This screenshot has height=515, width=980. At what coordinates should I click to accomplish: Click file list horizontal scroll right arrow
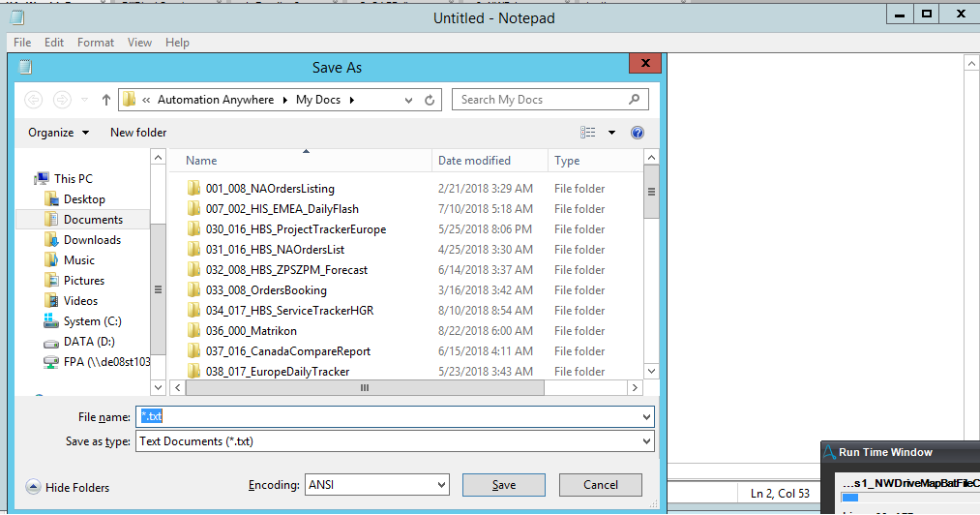[x=635, y=388]
